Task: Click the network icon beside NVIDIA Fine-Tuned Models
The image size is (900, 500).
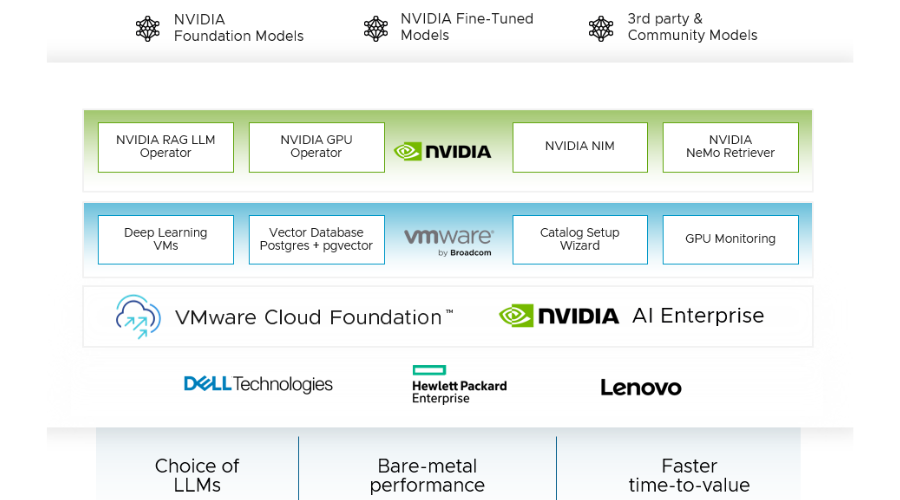Action: [375, 28]
